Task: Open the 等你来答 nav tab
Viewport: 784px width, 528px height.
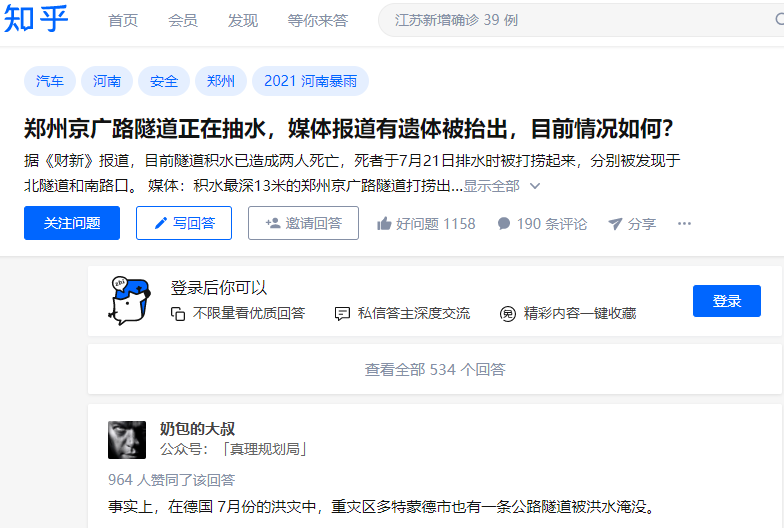Action: point(318,20)
